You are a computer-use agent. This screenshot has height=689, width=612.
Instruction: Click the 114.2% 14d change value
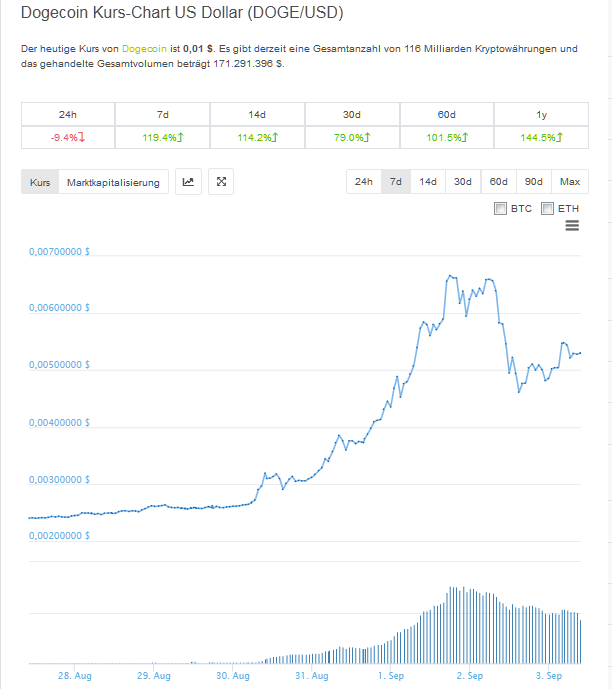coord(257,138)
